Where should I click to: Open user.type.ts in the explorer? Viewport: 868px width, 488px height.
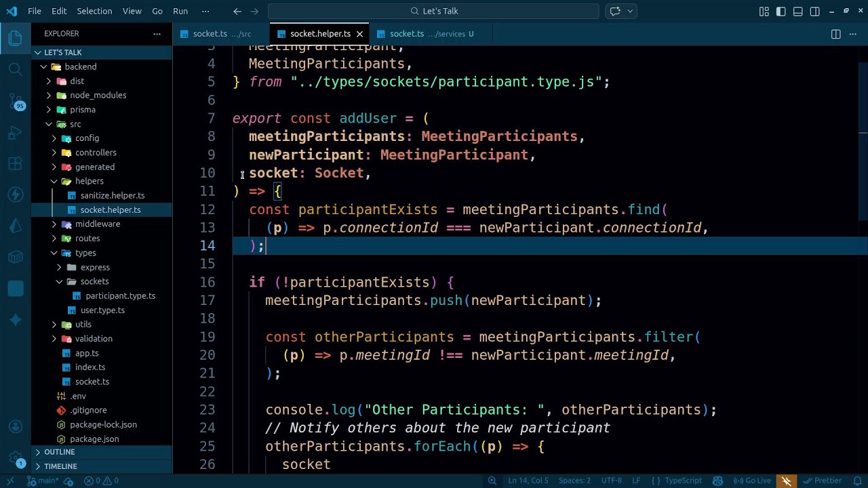pos(102,310)
